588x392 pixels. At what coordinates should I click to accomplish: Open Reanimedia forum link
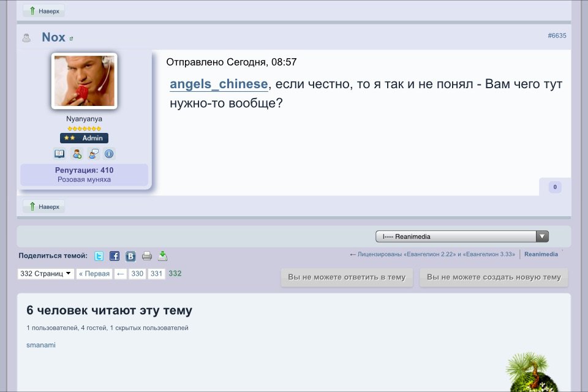[541, 254]
